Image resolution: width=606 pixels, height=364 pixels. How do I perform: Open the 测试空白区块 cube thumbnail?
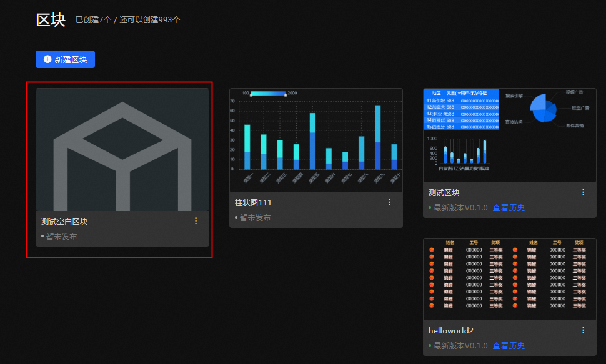[122, 150]
